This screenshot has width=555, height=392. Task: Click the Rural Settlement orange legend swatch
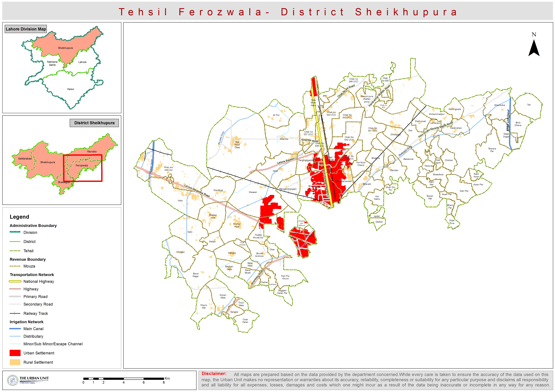pyautogui.click(x=15, y=362)
